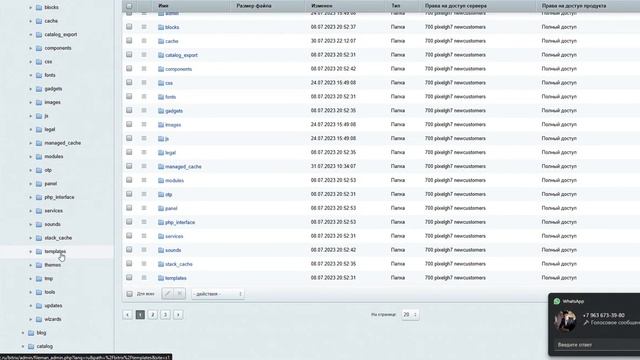Open row actions menu for images folder
Screen dimensions: 640x360
[x=144, y=124]
